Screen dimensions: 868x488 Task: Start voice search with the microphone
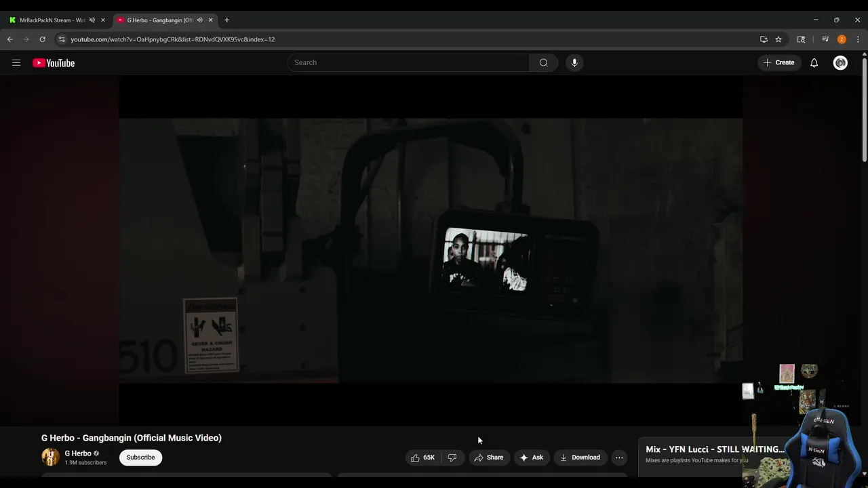pyautogui.click(x=574, y=62)
